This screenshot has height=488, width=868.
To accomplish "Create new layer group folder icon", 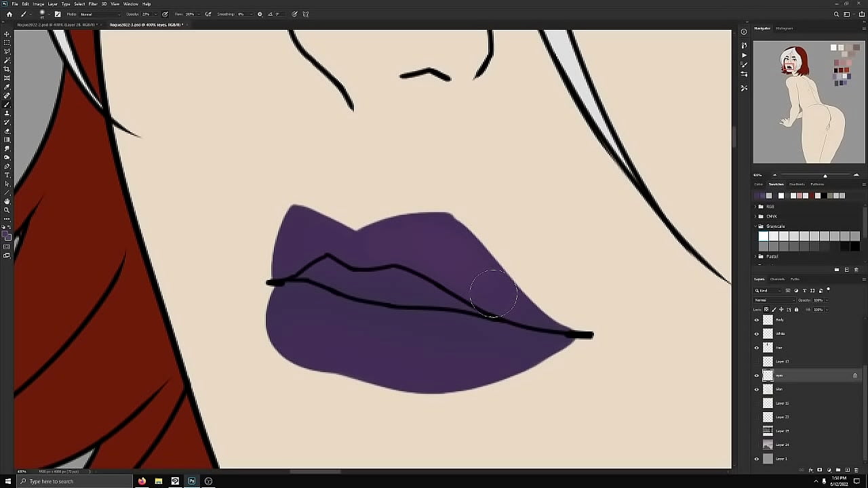I will [x=838, y=470].
